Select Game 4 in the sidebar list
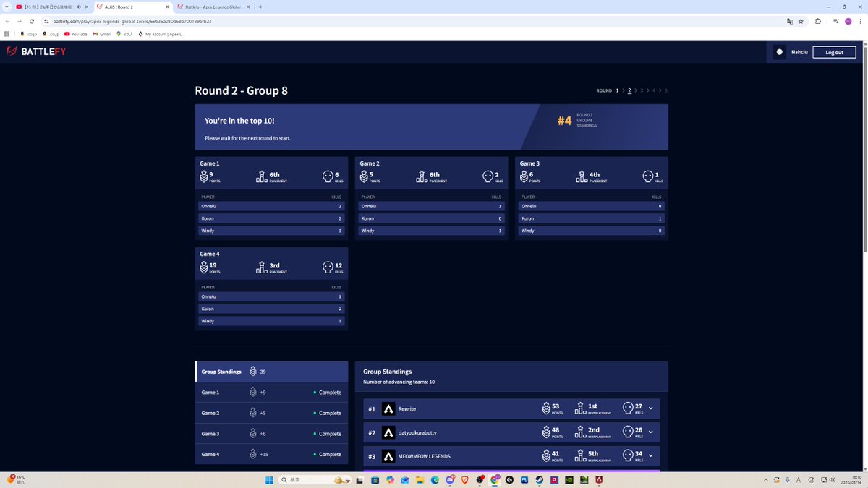The height and width of the screenshot is (488, 868). pyautogui.click(x=271, y=454)
